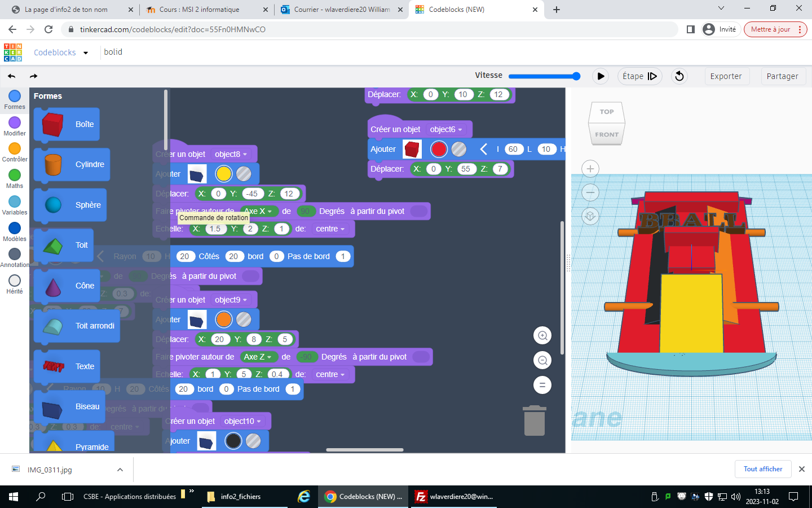
Task: Click FRONT face of view cube
Action: pyautogui.click(x=607, y=135)
